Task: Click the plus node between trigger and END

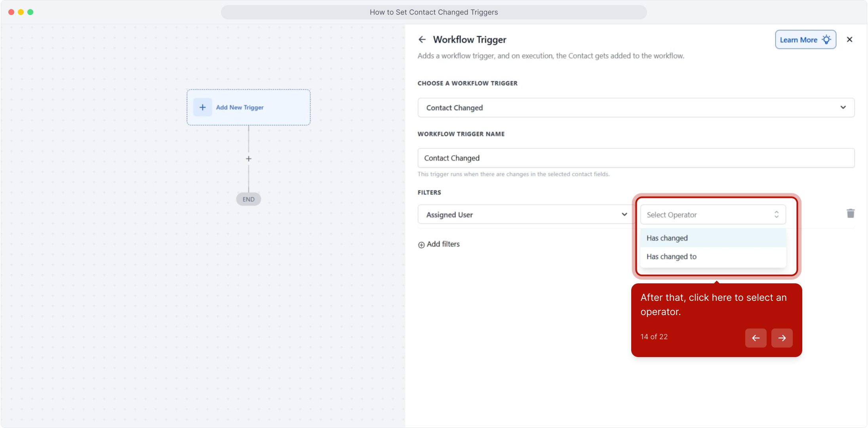Action: 249,159
